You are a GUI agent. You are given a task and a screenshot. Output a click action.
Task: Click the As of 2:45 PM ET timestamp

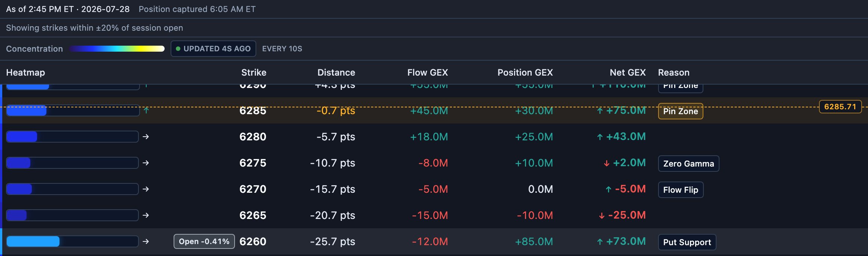pos(68,9)
